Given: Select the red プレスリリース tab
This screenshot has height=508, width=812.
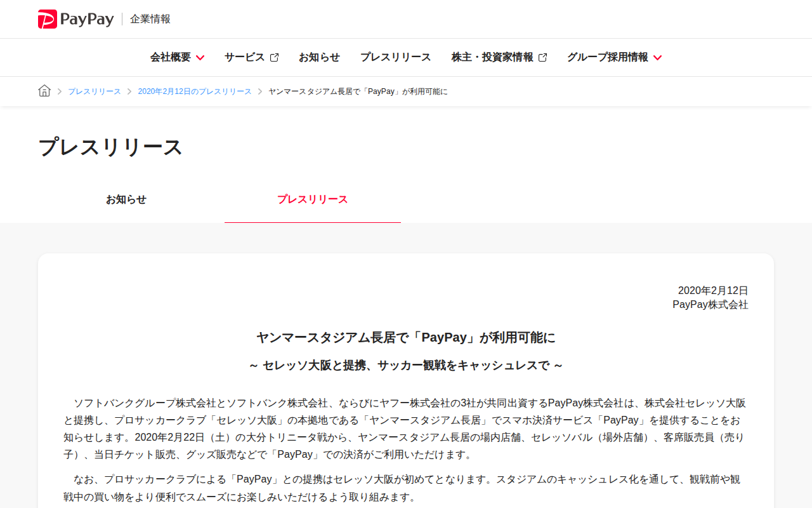Looking at the screenshot, I should coord(313,199).
